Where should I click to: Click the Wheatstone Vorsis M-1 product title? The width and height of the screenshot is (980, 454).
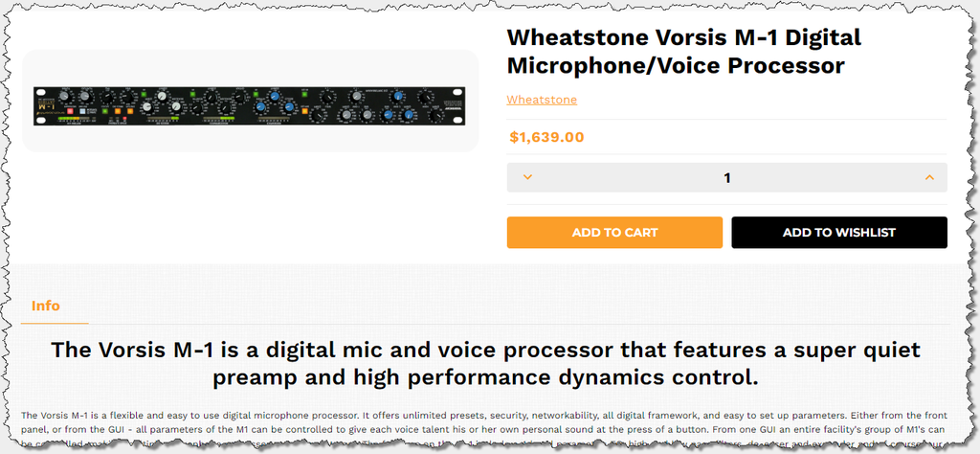click(683, 52)
